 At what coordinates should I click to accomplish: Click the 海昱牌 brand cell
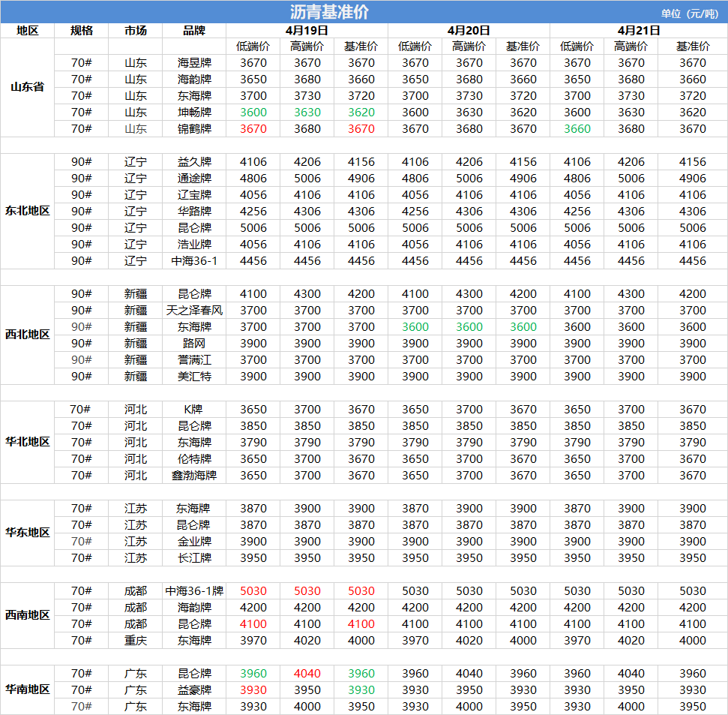pos(194,63)
